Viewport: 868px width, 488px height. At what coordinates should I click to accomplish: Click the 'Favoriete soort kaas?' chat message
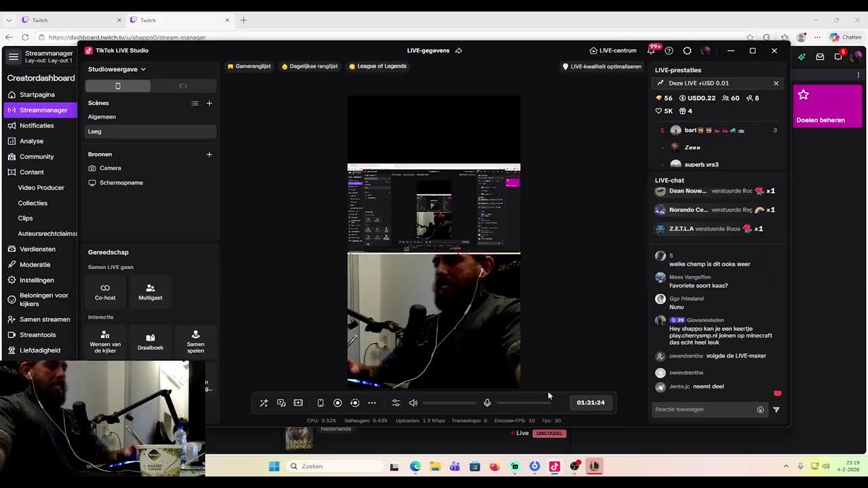[698, 285]
